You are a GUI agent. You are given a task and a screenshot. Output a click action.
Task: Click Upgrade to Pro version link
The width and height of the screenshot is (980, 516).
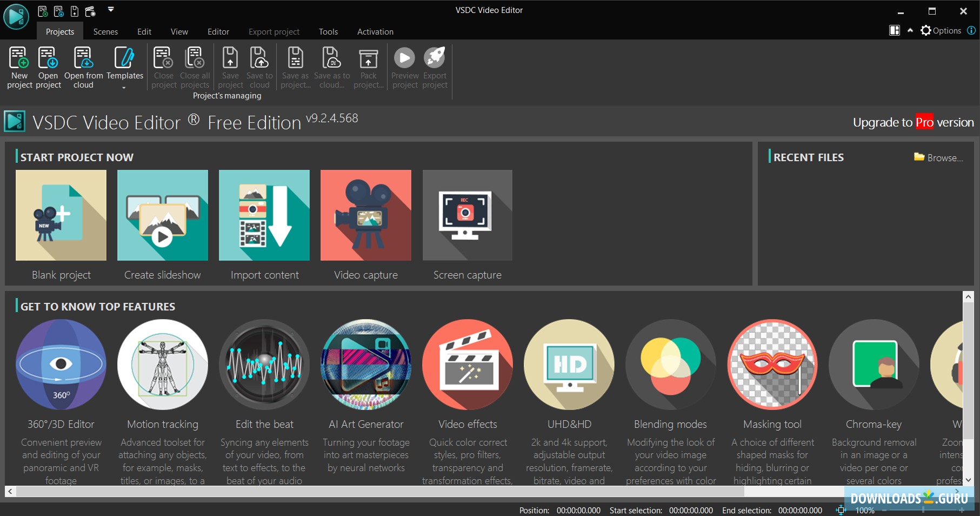pyautogui.click(x=913, y=122)
